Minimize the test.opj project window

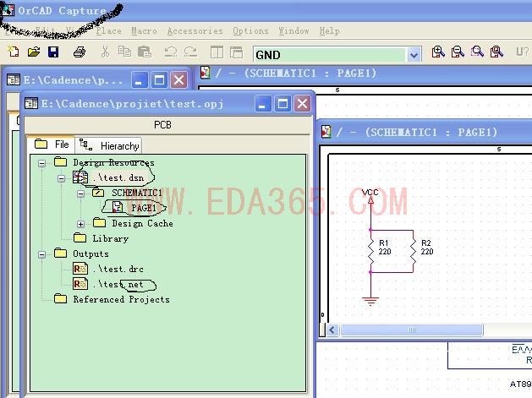[263, 103]
